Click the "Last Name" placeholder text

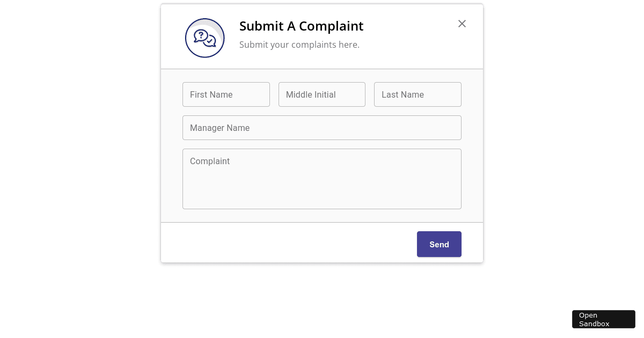[x=402, y=94]
